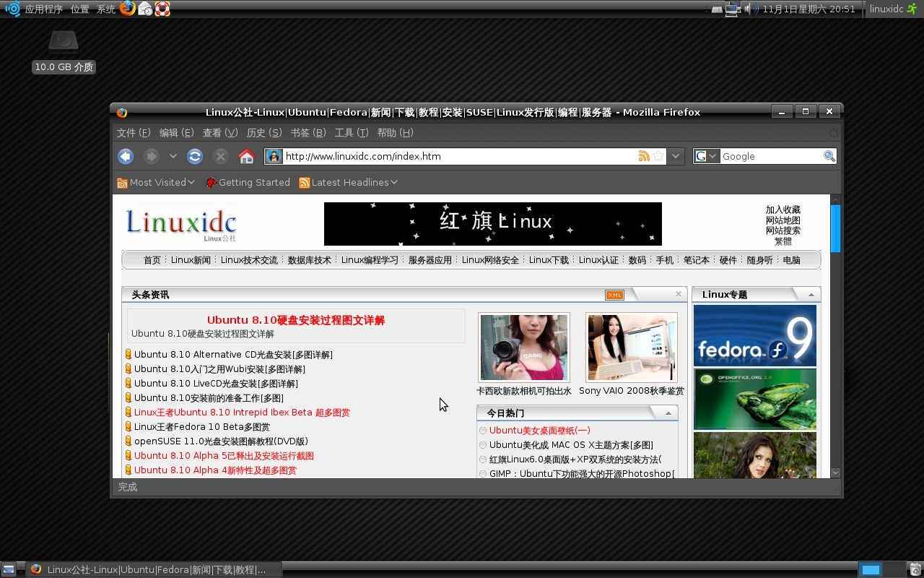This screenshot has width=924, height=578.
Task: Open the 卡西欧新款相机 photo thumbnail
Action: pyautogui.click(x=524, y=348)
